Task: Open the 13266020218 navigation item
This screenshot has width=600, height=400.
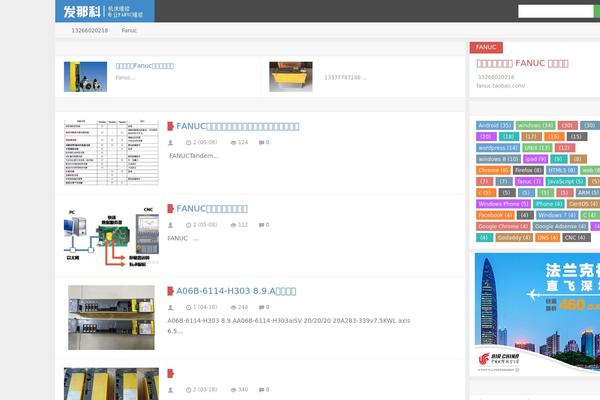Action: pos(90,30)
